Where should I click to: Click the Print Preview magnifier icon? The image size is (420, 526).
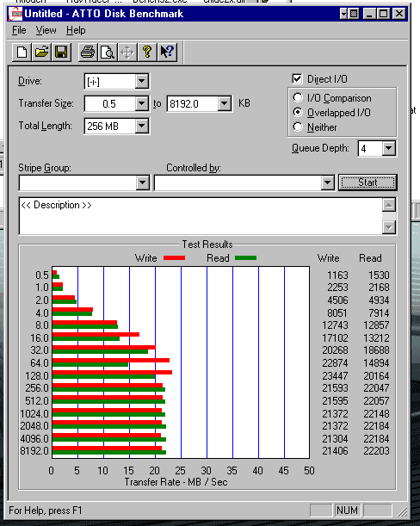point(108,53)
